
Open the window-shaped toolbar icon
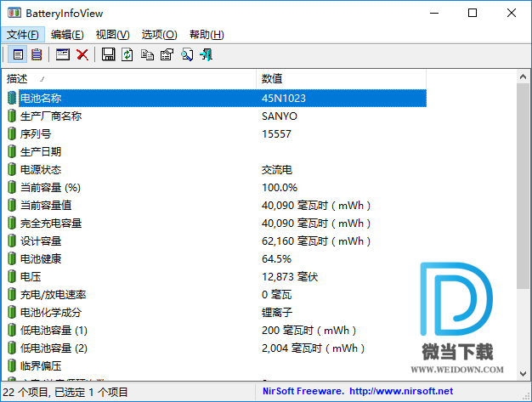pos(63,54)
